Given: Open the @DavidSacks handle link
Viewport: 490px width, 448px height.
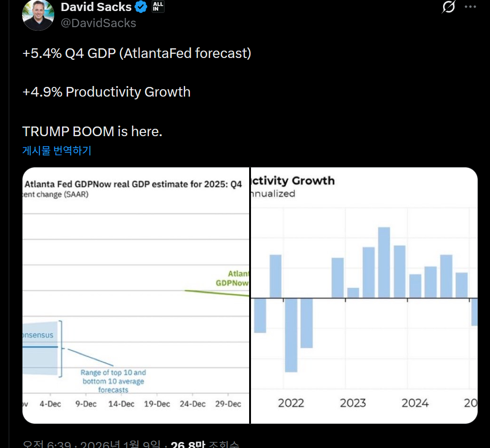Looking at the screenshot, I should 98,23.
